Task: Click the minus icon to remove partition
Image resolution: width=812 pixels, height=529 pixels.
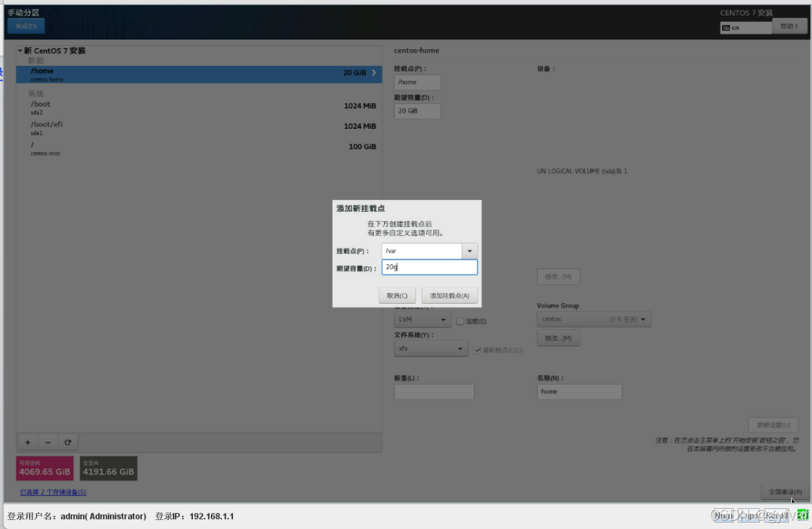Action: point(48,443)
